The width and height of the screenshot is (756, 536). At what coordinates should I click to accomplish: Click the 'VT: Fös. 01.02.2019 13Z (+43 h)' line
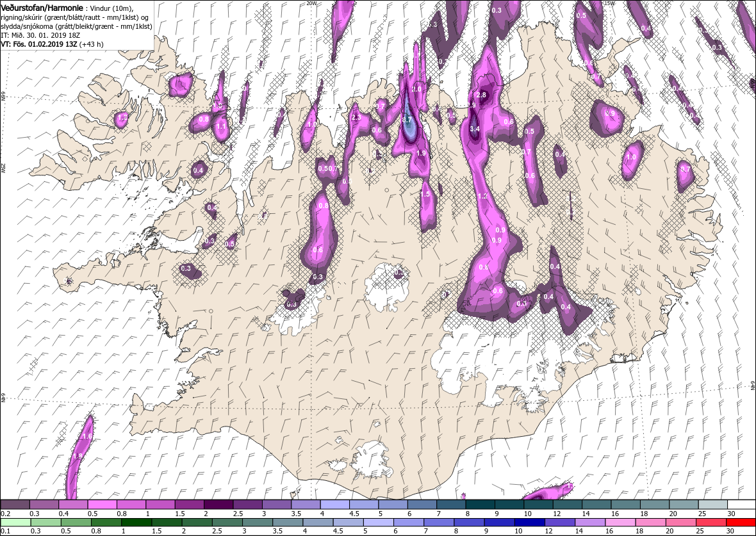[52, 44]
